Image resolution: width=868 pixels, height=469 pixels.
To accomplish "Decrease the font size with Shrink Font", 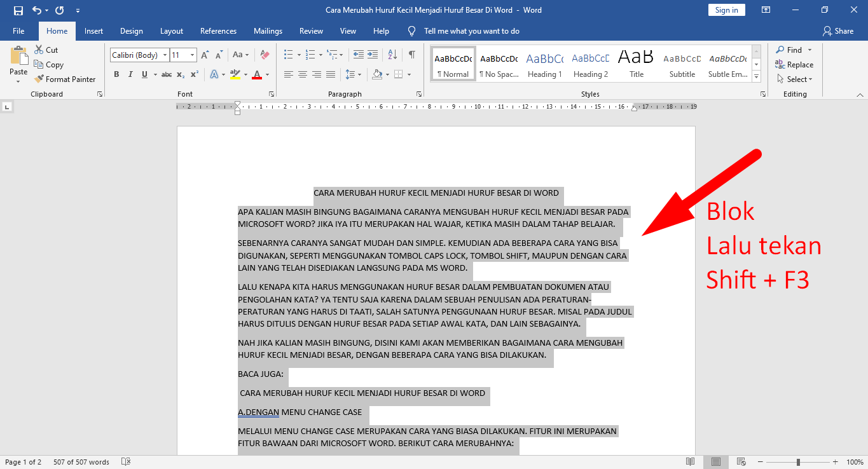I will coord(218,55).
